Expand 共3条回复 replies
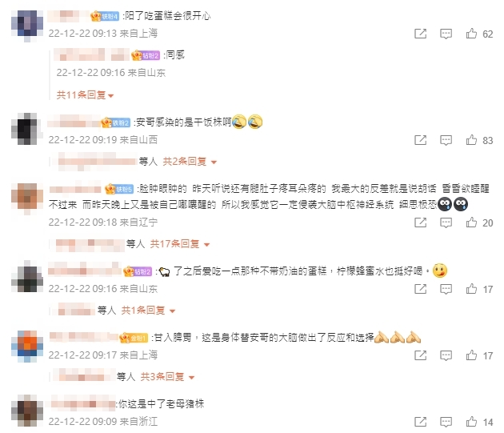The image size is (504, 433). coord(167,376)
